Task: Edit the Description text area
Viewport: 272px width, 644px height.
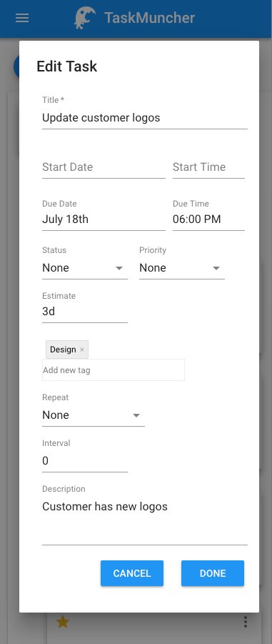Action: [145, 521]
